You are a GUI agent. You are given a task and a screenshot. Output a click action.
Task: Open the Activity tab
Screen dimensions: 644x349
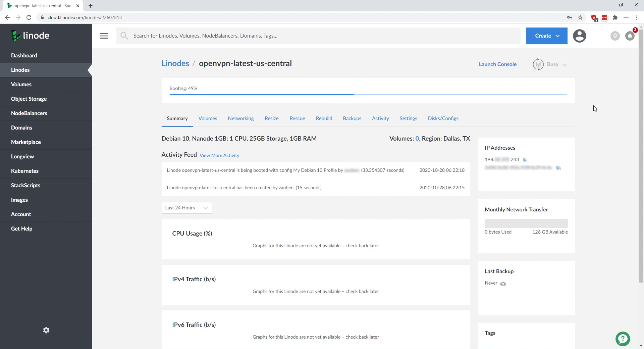(x=380, y=118)
